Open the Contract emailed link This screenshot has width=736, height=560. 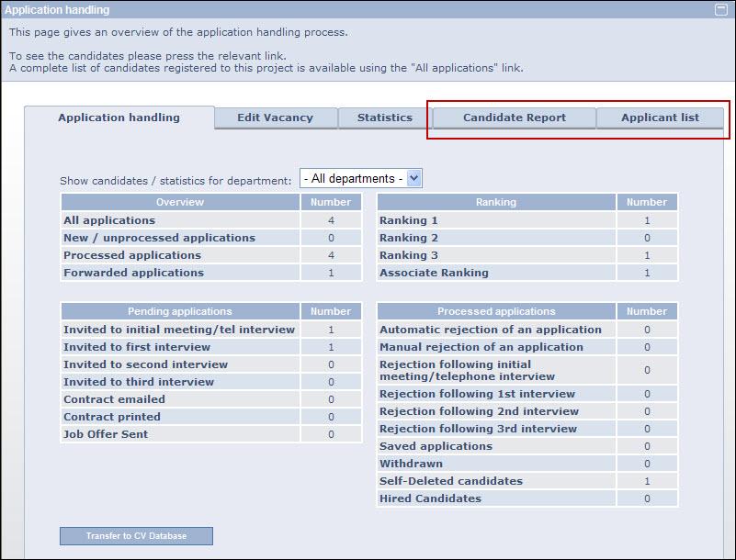tap(115, 399)
